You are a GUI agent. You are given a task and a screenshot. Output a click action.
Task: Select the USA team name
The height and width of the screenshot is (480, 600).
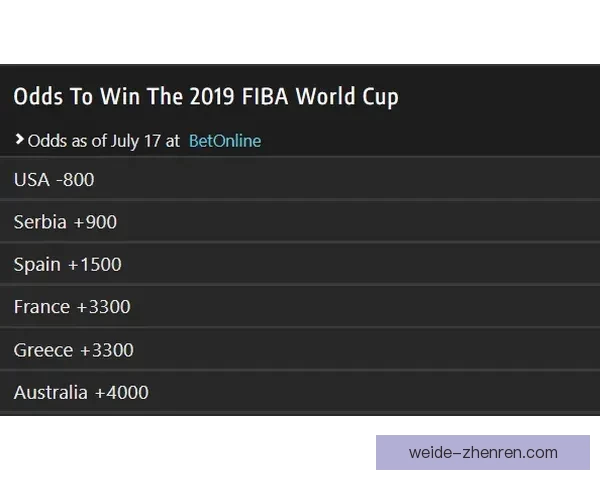[31, 180]
